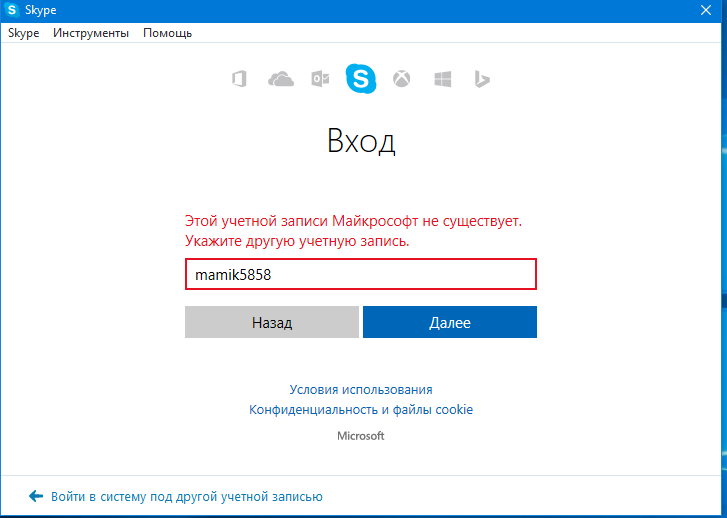Open the Инструменты menu
Image resolution: width=727 pixels, height=518 pixels.
pyautogui.click(x=91, y=33)
